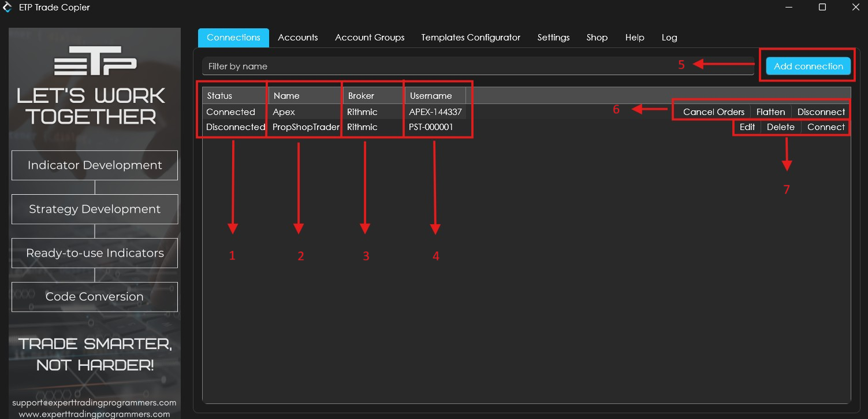Minimize the ETP Trade Copier window
Viewport: 868px width, 419px height.
click(x=789, y=8)
